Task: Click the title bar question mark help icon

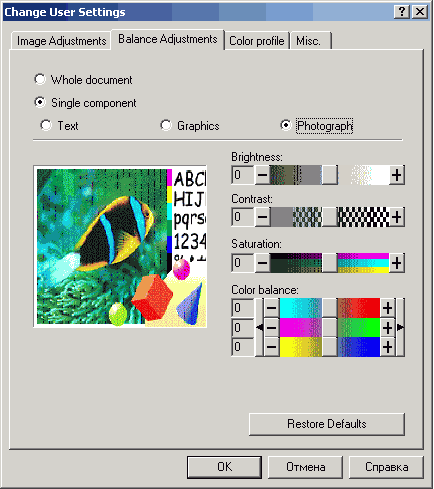Action: (x=402, y=12)
